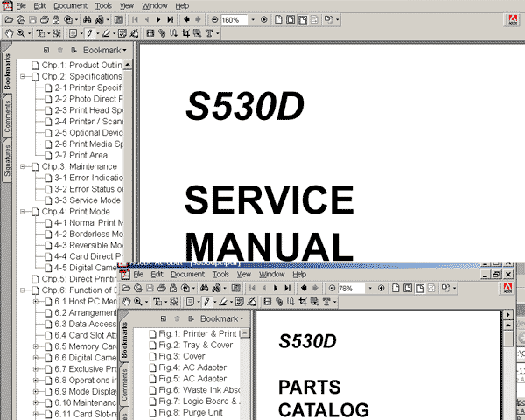Viewport: 525px width, 420px height.
Task: Open Document menu in Service Manual window
Action: [x=70, y=6]
